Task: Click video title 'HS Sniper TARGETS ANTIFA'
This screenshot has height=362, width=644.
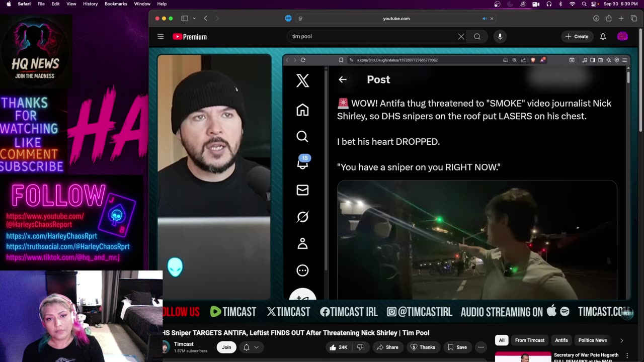Action: (296, 333)
